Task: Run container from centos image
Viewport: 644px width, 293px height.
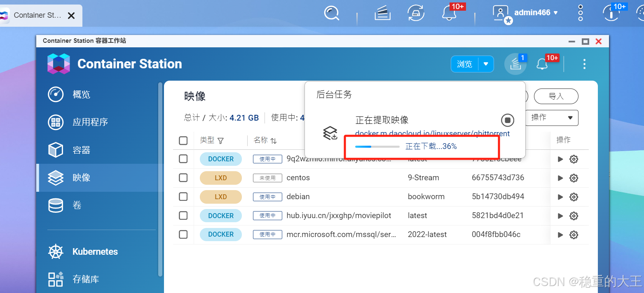Action: [560, 178]
